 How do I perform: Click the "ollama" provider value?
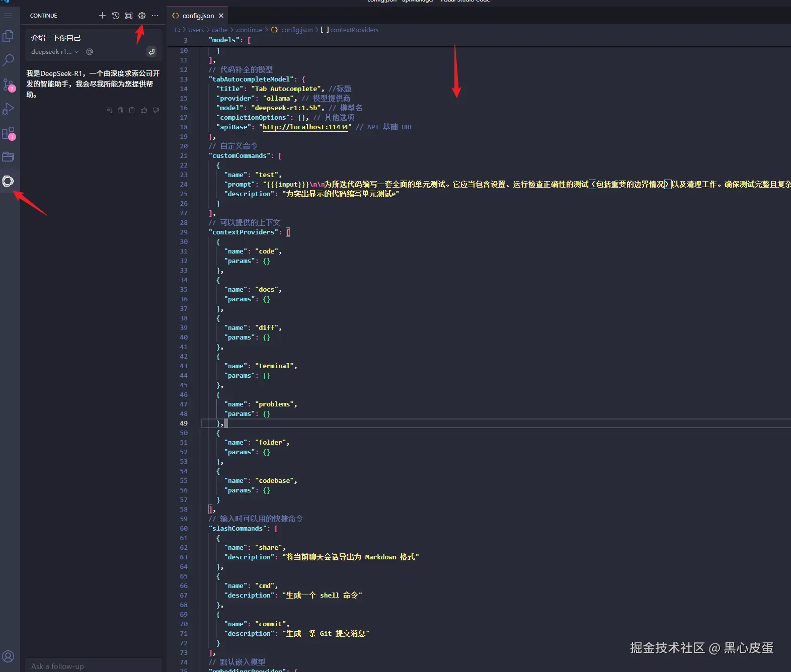click(x=278, y=99)
